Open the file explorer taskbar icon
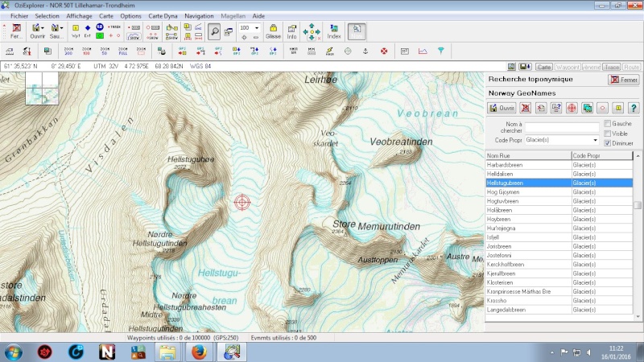The height and width of the screenshot is (362, 644). coord(167,352)
